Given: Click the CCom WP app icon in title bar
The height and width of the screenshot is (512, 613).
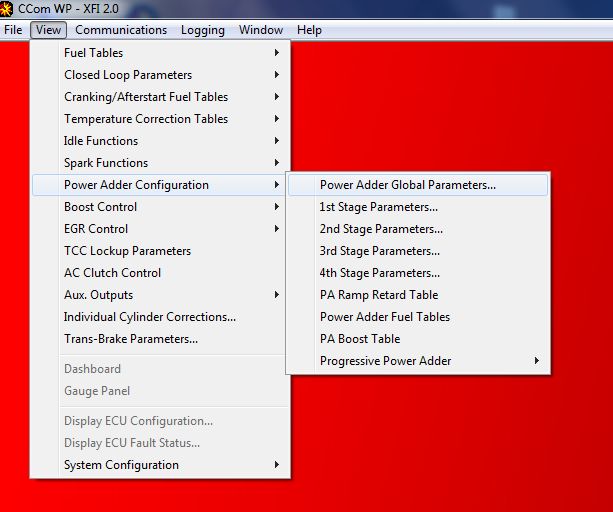Looking at the screenshot, I should point(5,9).
